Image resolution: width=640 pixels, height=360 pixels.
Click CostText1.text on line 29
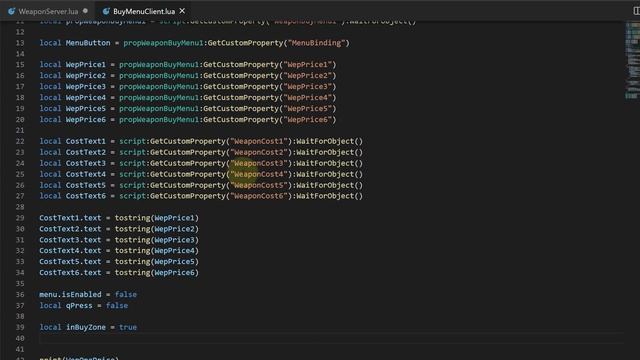coord(70,218)
